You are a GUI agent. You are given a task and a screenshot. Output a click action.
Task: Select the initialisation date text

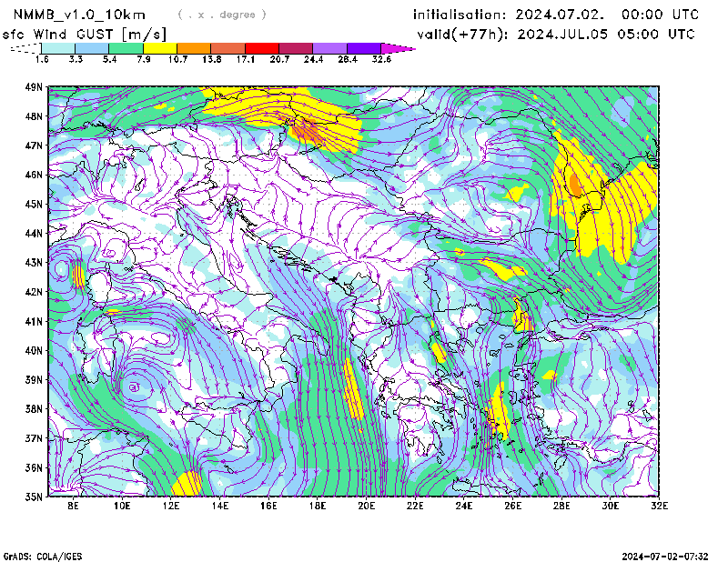pyautogui.click(x=556, y=15)
